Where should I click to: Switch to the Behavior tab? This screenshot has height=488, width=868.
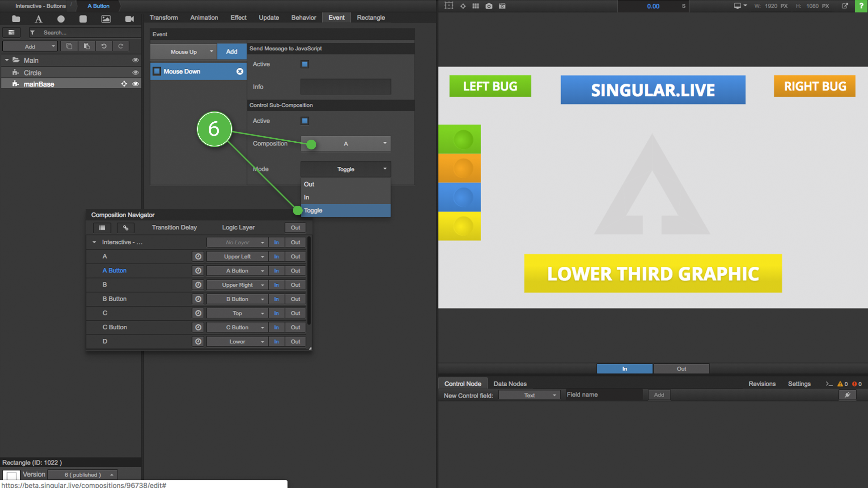click(x=304, y=18)
